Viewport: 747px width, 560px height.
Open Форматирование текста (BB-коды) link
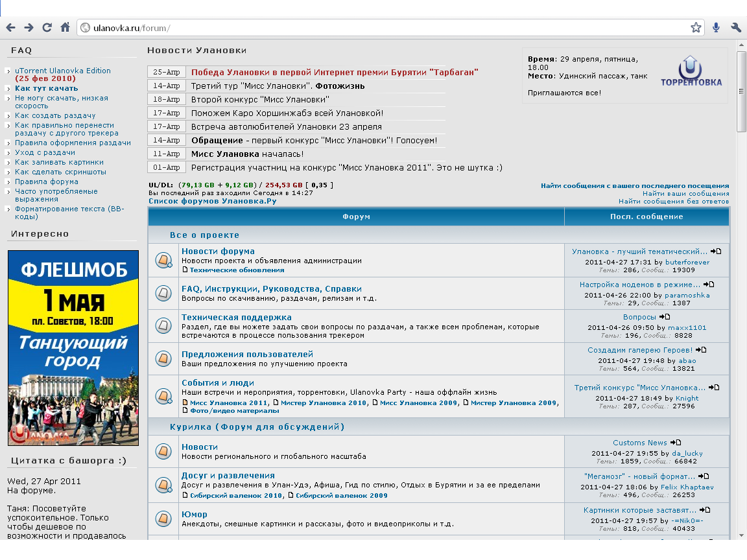pos(69,213)
